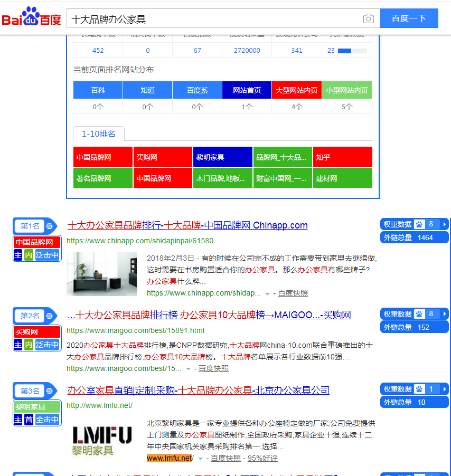Click the value 341 in stats table
Screen dimensions: 451x476
(297, 50)
